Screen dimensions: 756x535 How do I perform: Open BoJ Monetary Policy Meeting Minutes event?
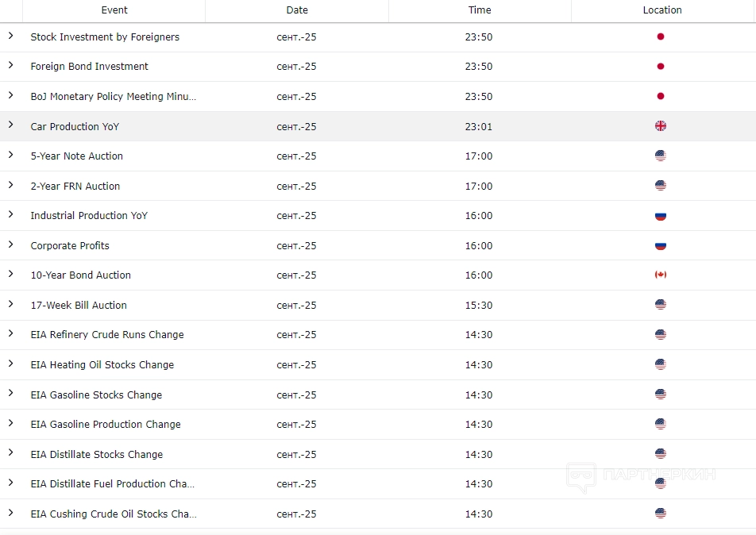pos(113,97)
